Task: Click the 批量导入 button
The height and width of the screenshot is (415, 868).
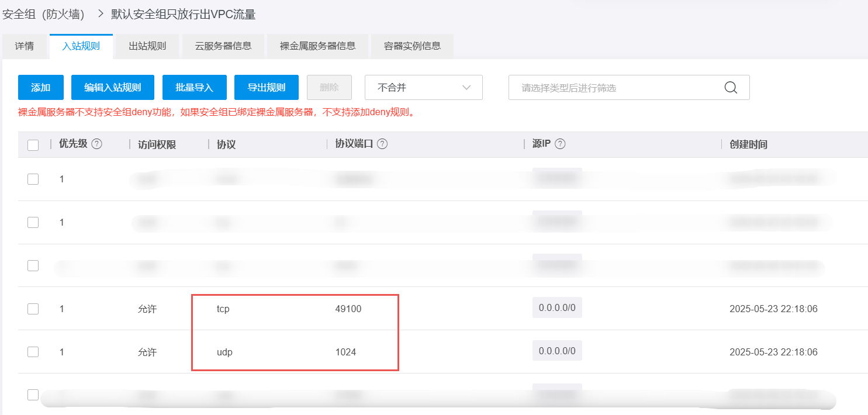Action: click(195, 88)
